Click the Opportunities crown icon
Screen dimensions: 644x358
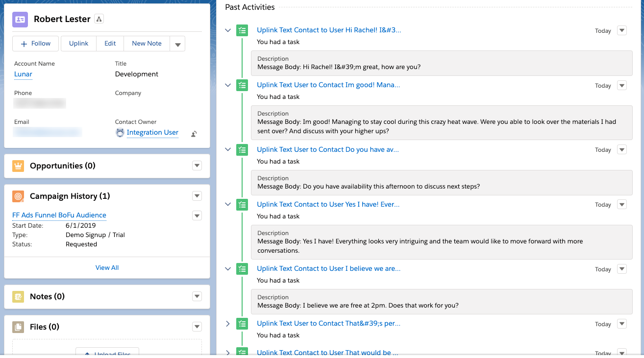[18, 166]
